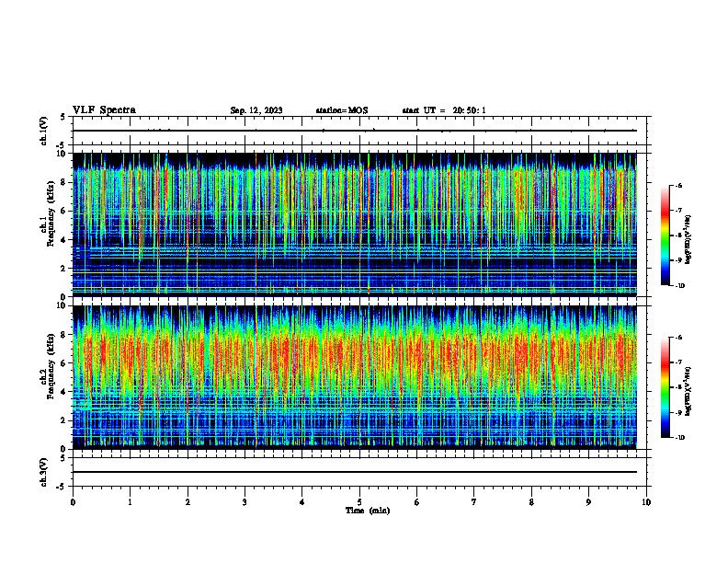Click the "-10" label on ch.1 colorbar
Screen dimensions: 728x563
pyautogui.click(x=680, y=286)
